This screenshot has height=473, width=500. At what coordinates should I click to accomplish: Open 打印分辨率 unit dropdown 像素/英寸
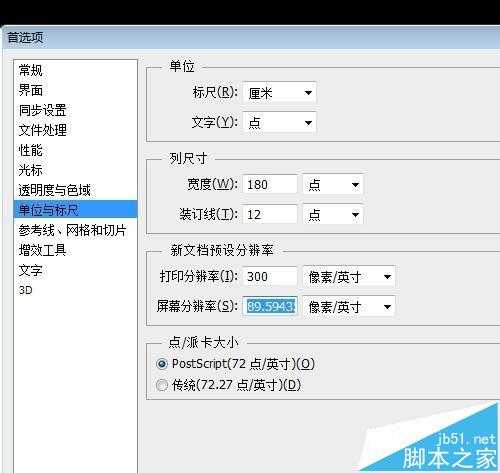click(349, 276)
